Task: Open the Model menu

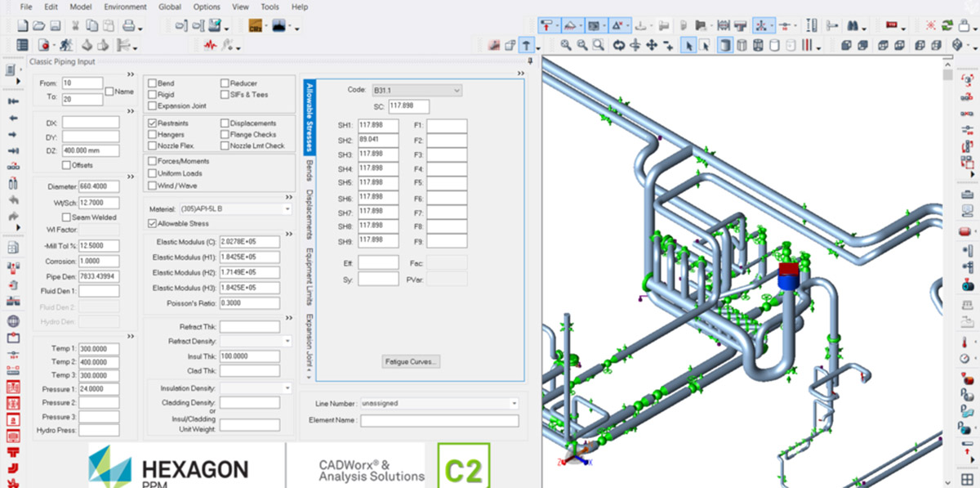Action: 81,7
